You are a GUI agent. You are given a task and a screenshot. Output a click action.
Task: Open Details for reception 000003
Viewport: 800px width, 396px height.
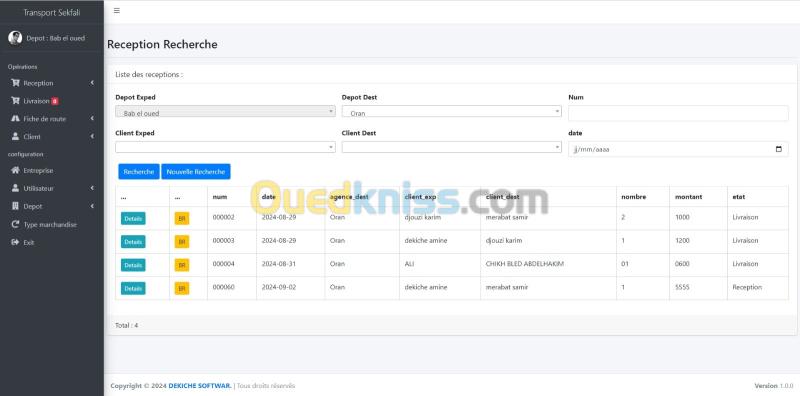[x=133, y=242]
